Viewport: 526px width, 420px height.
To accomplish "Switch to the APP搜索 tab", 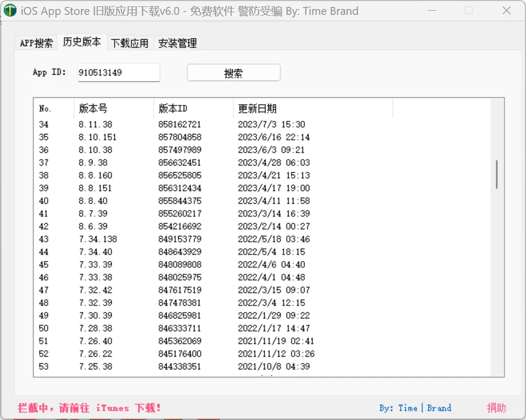I will tap(36, 43).
